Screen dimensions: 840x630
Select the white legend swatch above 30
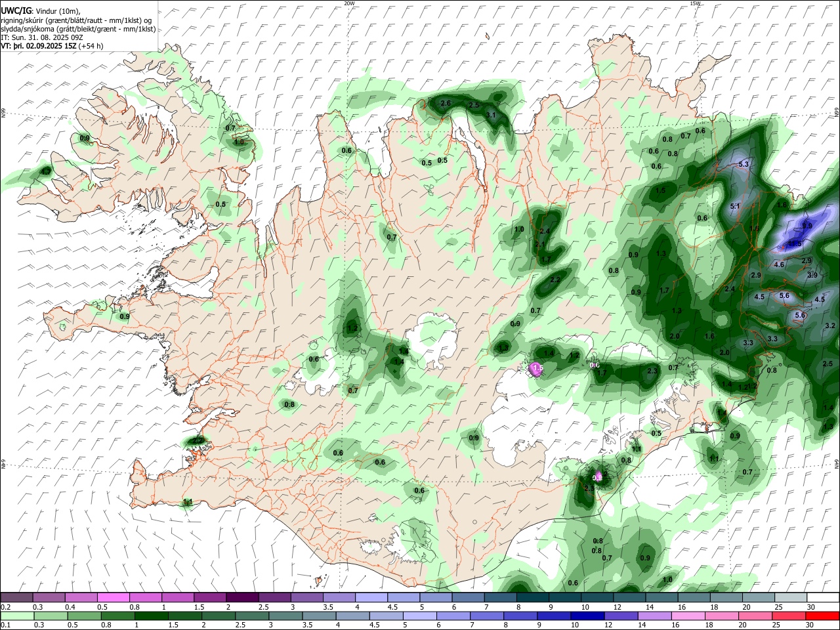(x=823, y=597)
